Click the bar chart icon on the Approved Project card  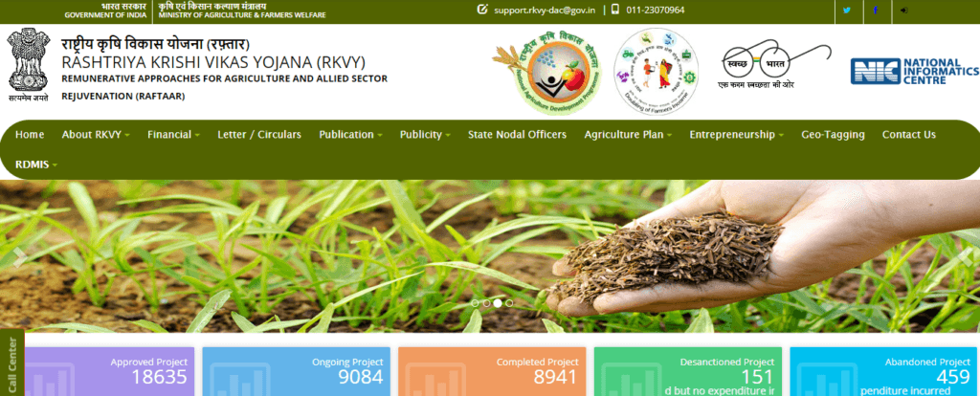pos(50,381)
